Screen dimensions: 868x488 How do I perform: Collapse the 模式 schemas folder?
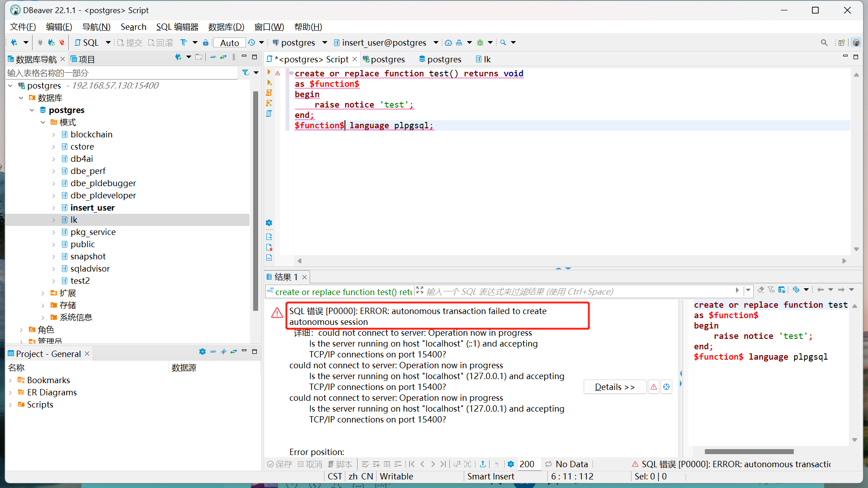click(x=43, y=122)
